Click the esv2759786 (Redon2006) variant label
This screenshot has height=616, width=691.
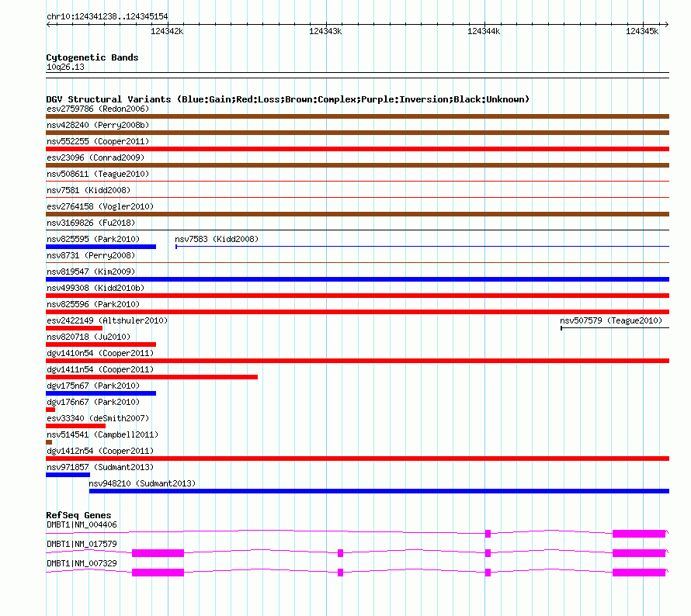98,109
